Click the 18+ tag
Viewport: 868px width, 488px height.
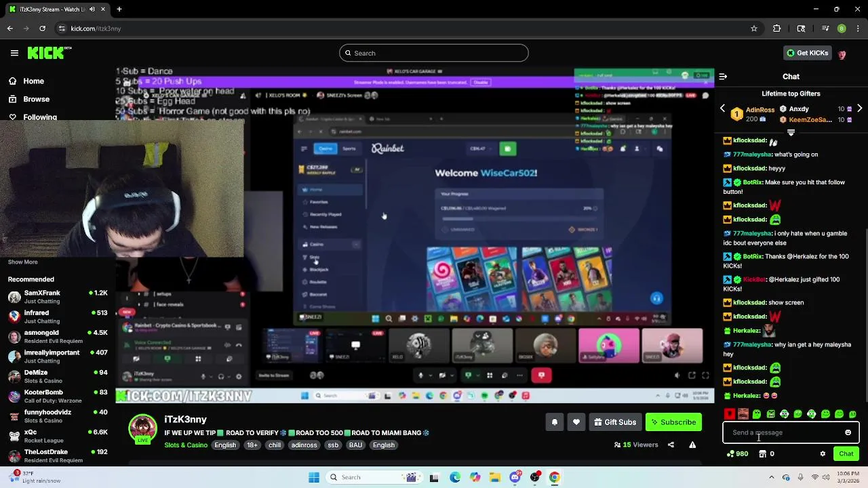(252, 445)
